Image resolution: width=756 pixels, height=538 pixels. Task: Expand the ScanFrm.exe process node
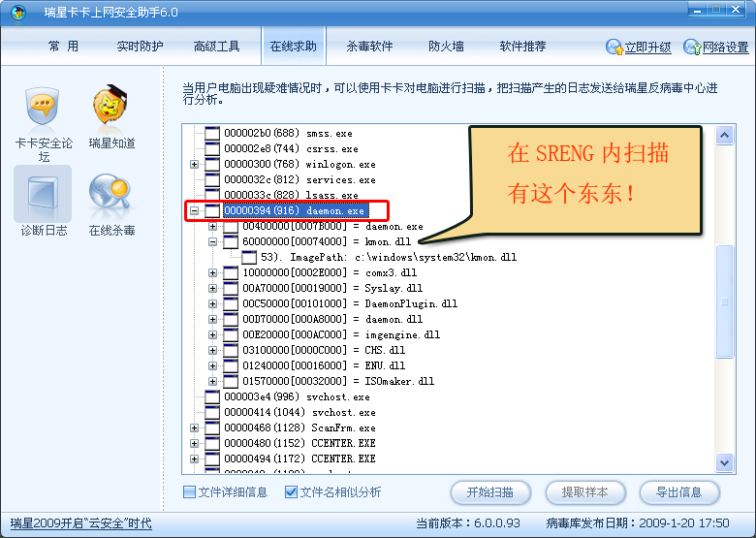[194, 428]
